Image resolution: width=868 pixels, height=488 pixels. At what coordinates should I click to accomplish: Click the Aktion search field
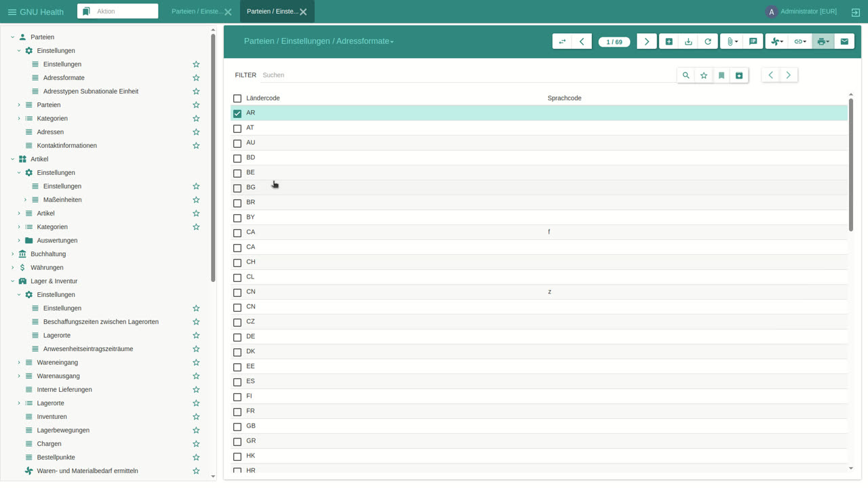coord(125,12)
